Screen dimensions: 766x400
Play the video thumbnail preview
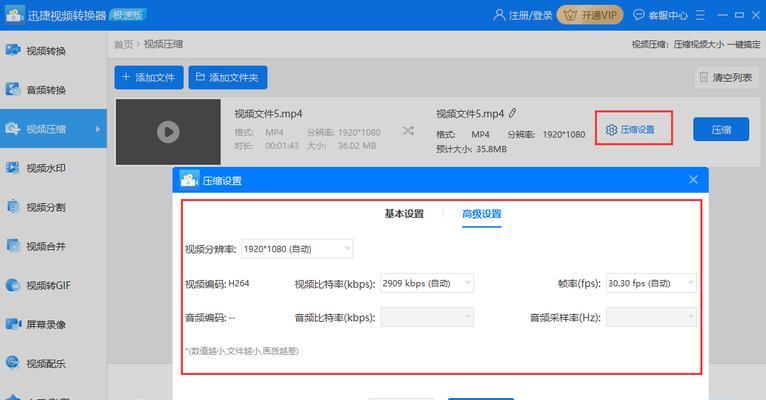pyautogui.click(x=168, y=132)
